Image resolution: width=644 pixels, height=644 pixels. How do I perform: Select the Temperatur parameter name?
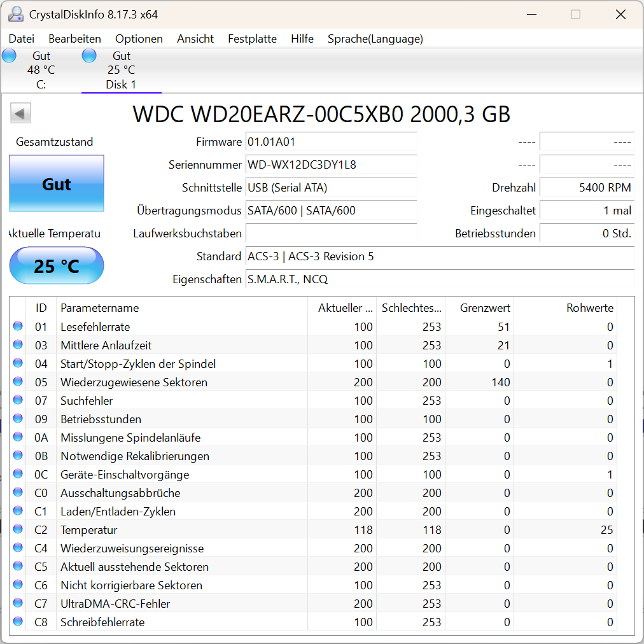88,530
